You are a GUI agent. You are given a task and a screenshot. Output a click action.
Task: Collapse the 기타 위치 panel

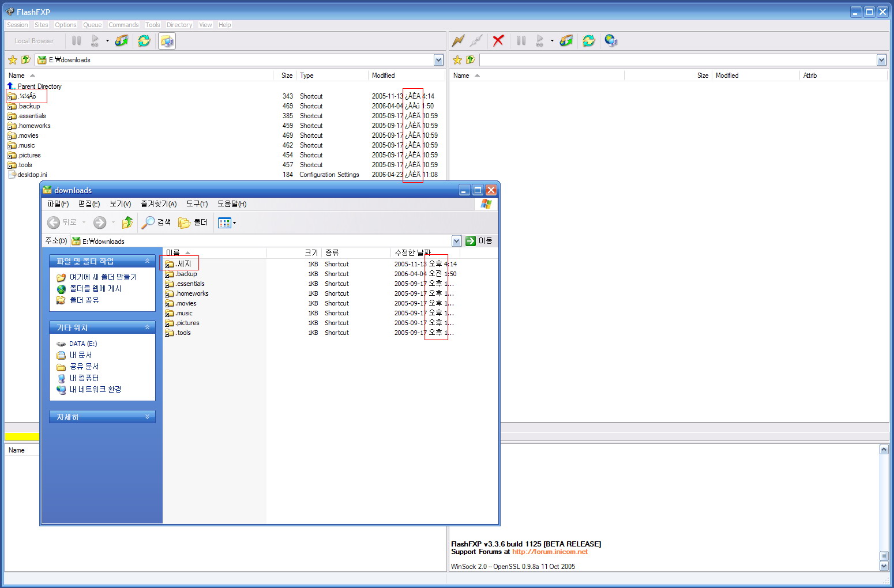(x=147, y=327)
